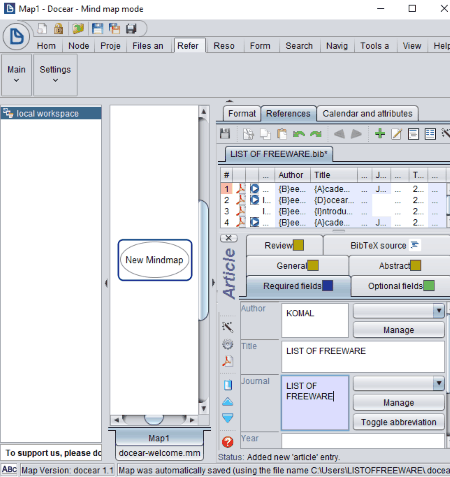450x477 pixels.
Task: Click the green undo arrow
Action: [299, 134]
